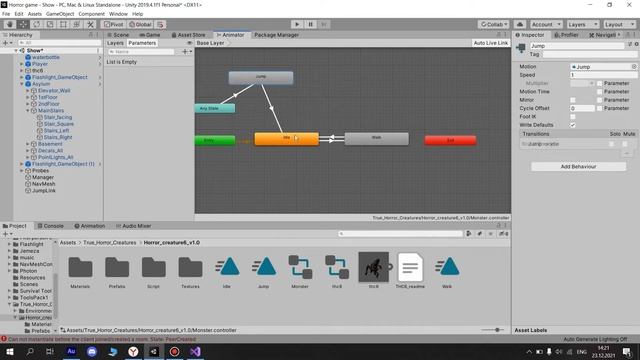Open the GameObject menu

coord(60,14)
